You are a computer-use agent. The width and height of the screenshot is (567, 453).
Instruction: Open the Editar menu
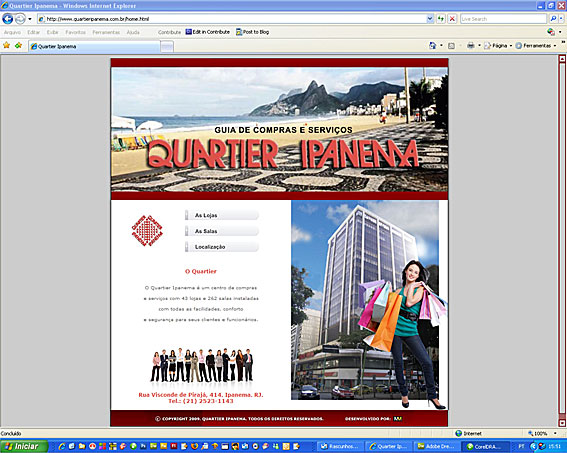(34, 32)
